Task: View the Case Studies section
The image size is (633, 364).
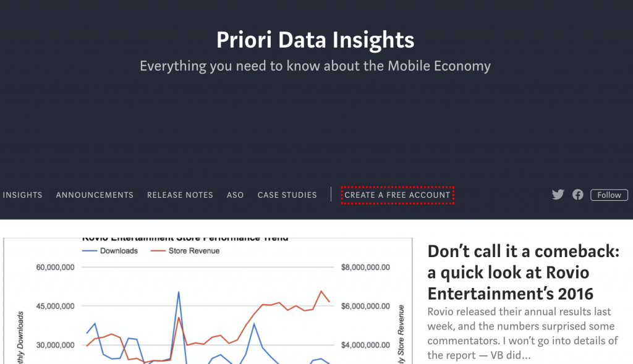Action: 287,195
